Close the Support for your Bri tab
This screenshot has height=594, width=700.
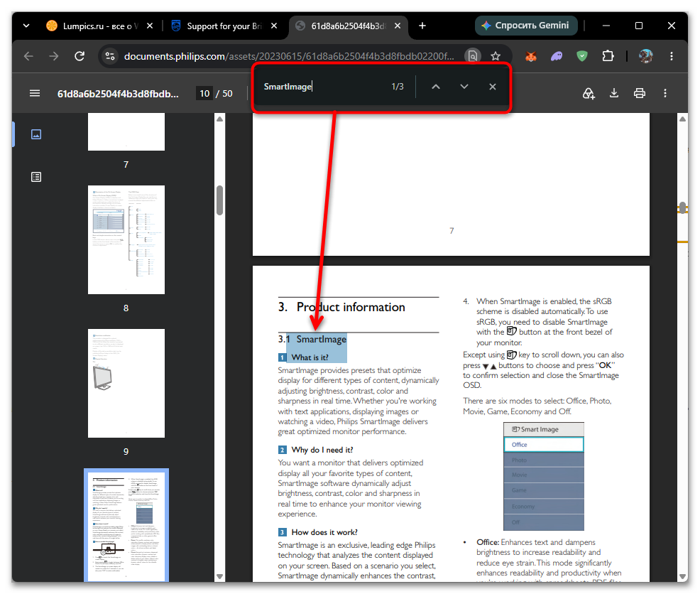273,26
